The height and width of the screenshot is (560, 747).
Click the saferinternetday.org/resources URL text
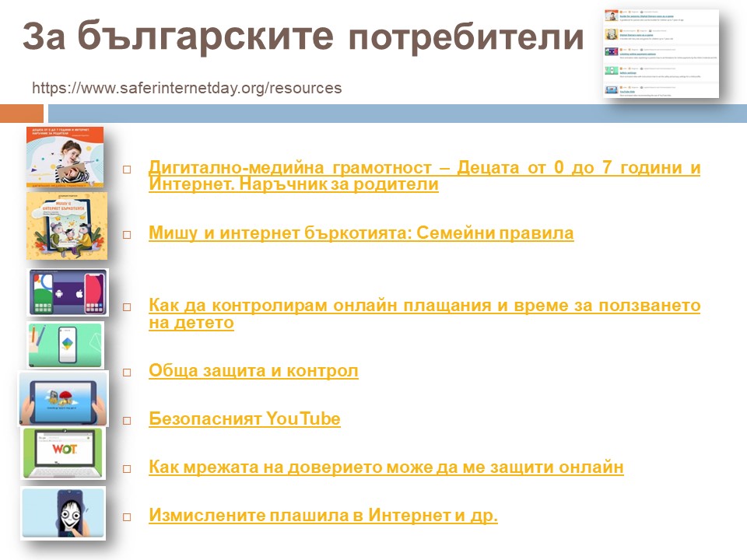pyautogui.click(x=187, y=88)
